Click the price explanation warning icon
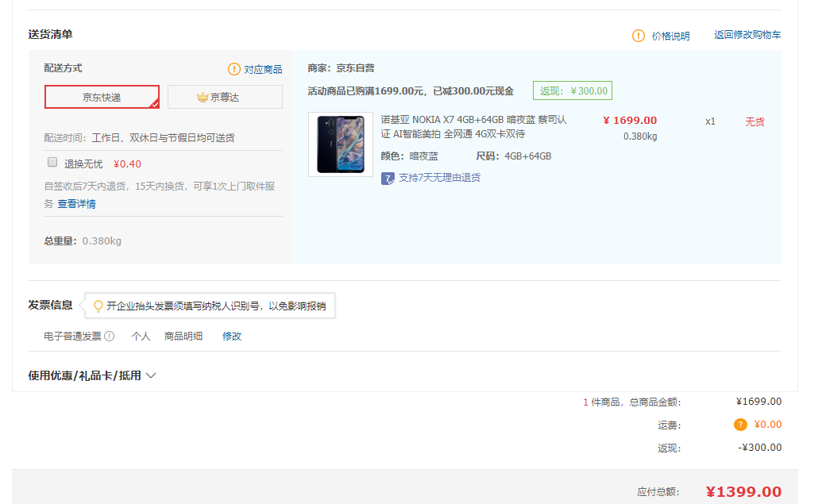This screenshot has width=822, height=504. coord(638,36)
